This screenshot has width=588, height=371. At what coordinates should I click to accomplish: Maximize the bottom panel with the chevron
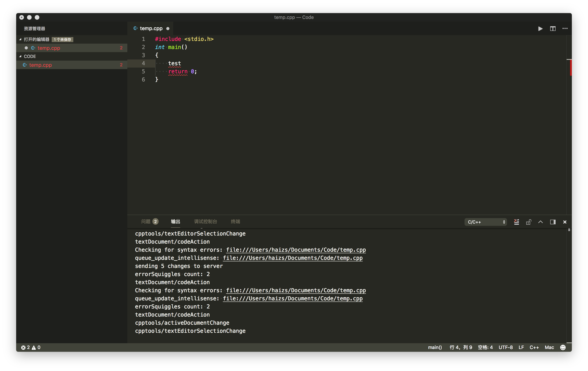tap(541, 222)
